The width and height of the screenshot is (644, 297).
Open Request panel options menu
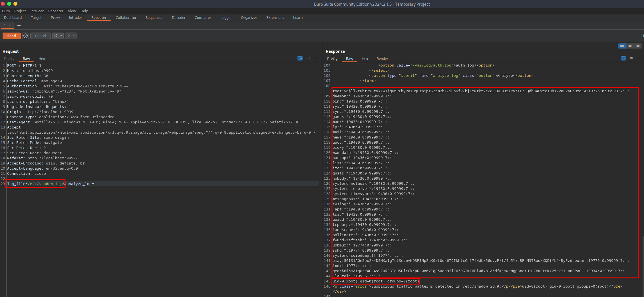coord(316,58)
